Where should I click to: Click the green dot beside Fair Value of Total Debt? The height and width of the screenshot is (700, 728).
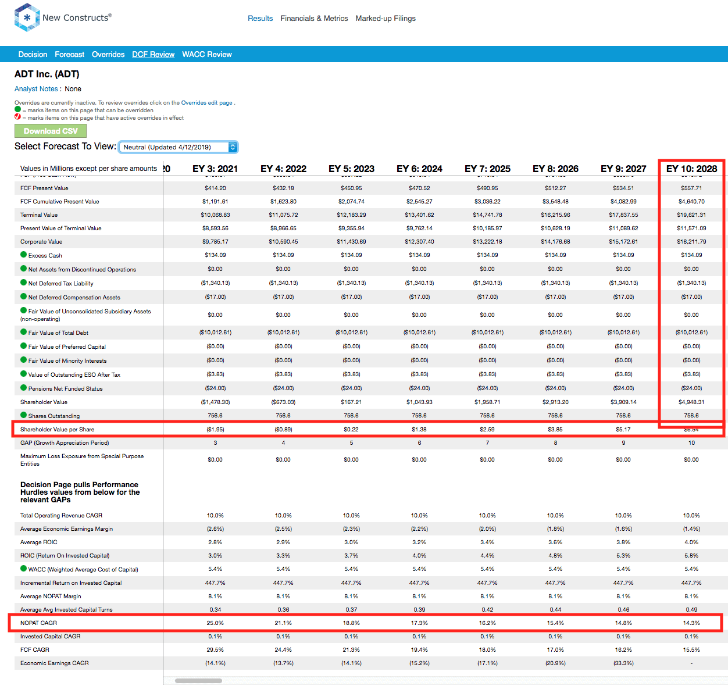pos(24,332)
